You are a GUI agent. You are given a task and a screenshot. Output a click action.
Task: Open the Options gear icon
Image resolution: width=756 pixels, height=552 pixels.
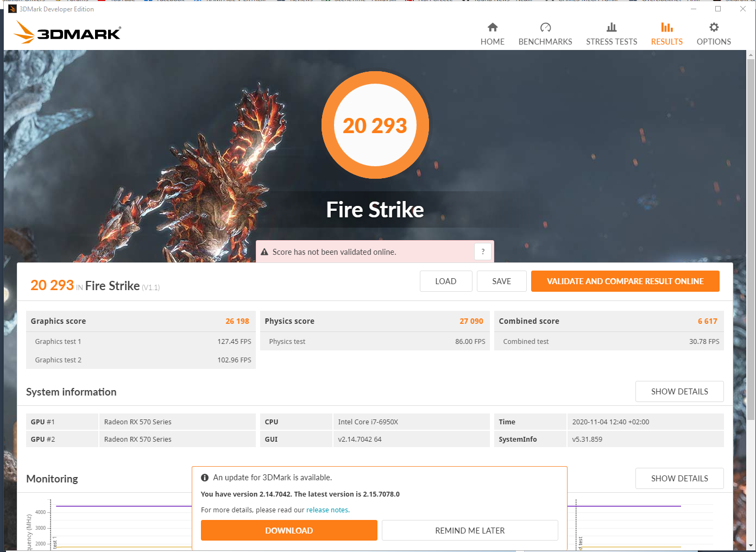tap(714, 27)
